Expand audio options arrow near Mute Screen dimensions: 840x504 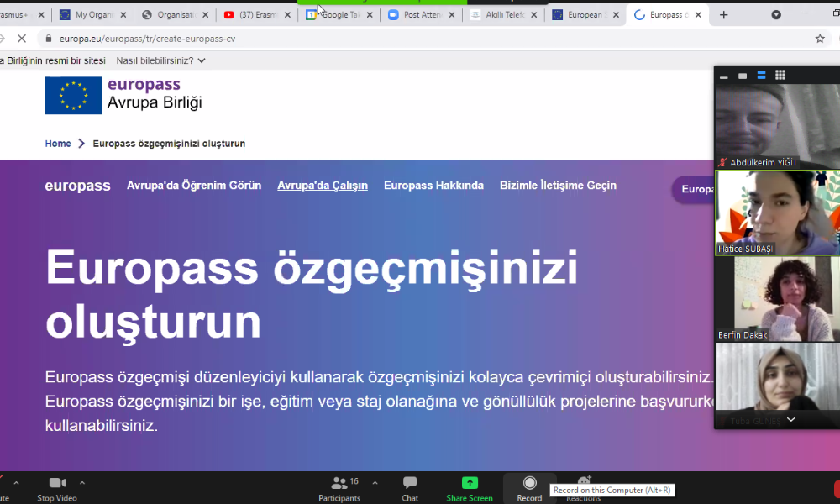16,482
